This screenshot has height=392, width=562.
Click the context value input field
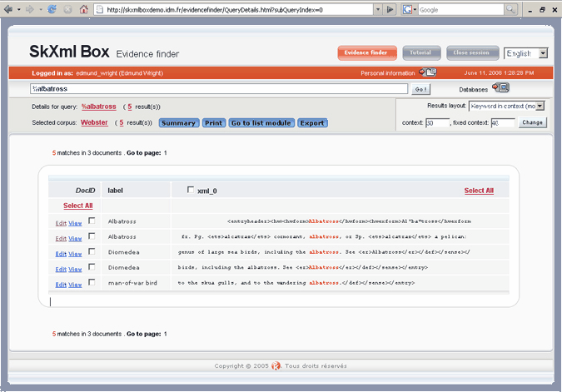click(x=437, y=123)
